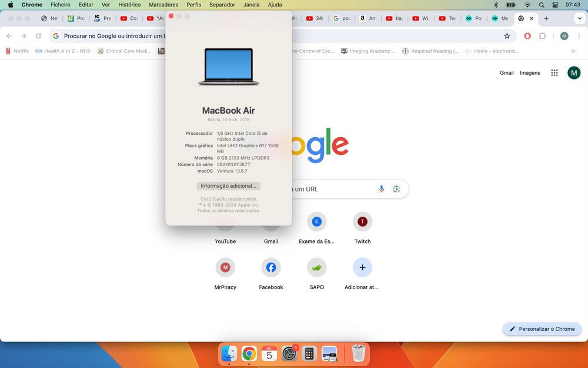Open the Chrome profile avatar in toolbar
Image resolution: width=588 pixels, height=368 pixels.
point(564,36)
